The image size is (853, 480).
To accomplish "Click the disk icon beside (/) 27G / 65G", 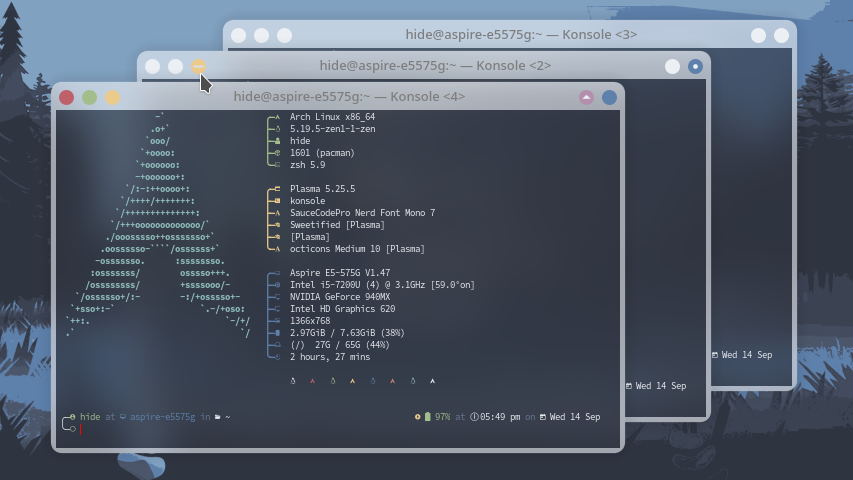I will 277,344.
